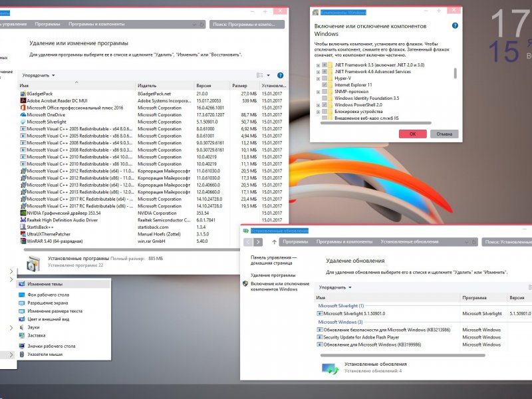Click the UltraUXThemePatcher icon
532x399 pixels.
[23, 234]
